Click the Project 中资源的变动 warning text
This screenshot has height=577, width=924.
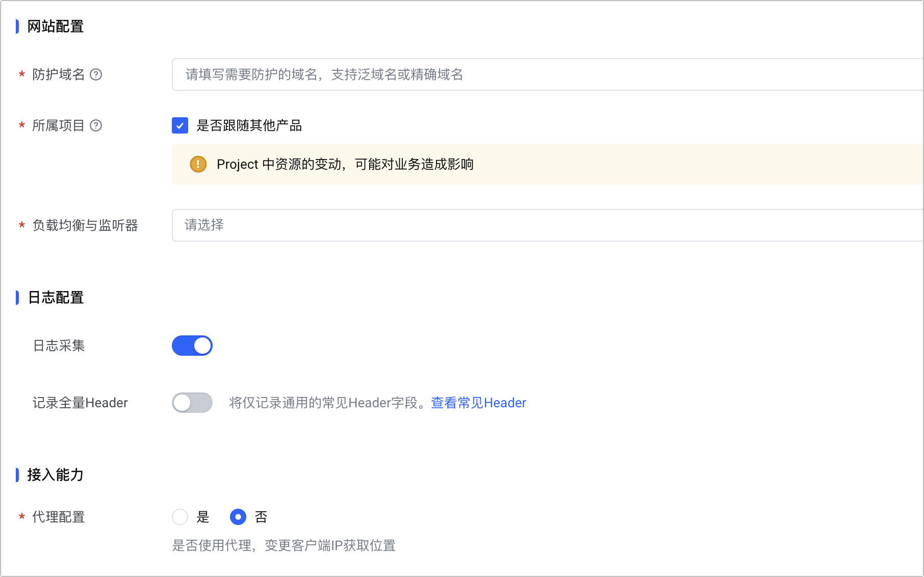(345, 164)
